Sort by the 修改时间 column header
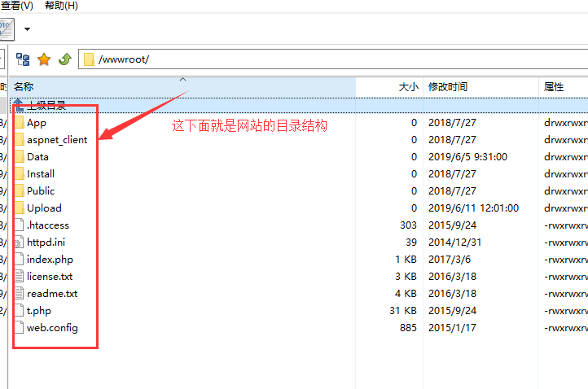Screen dimensions: 588x389 [x=448, y=86]
